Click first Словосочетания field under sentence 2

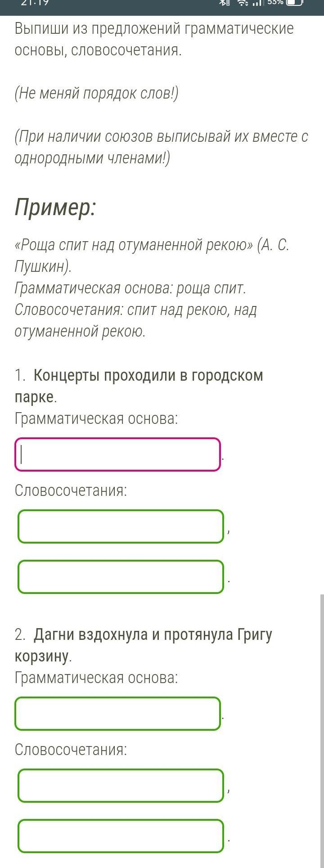pyautogui.click(x=121, y=786)
